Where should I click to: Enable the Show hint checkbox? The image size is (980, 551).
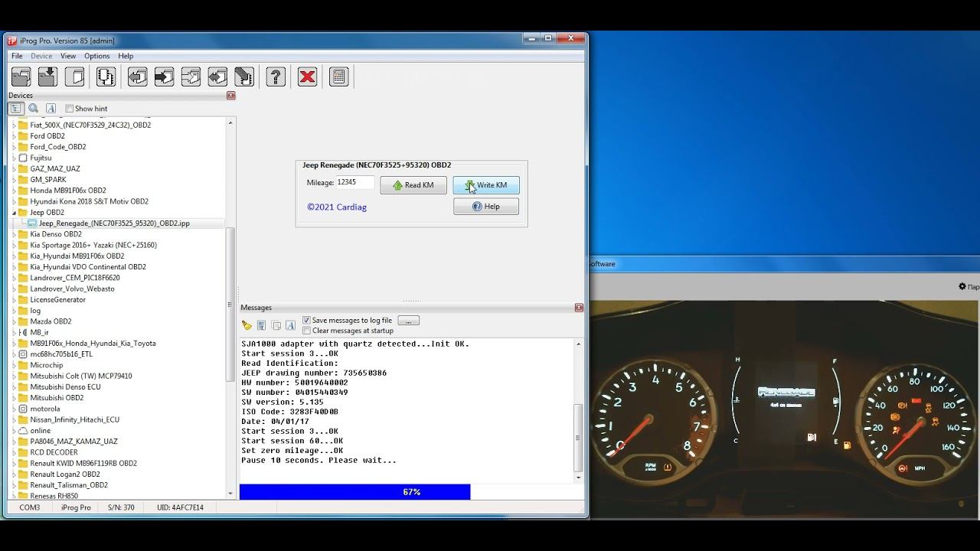70,109
